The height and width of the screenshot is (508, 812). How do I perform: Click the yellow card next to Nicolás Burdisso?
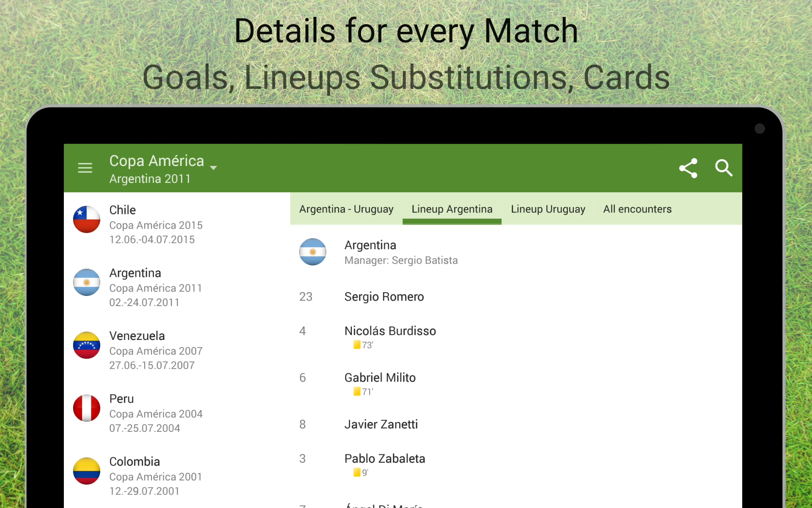(356, 345)
